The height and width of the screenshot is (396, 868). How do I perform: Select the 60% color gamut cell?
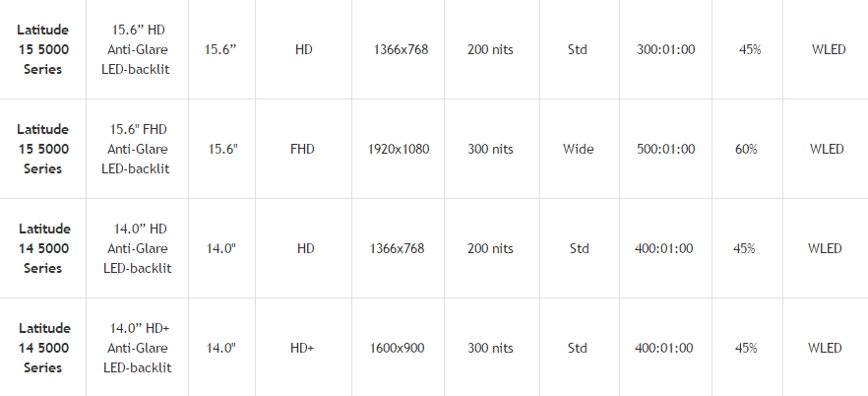click(746, 149)
